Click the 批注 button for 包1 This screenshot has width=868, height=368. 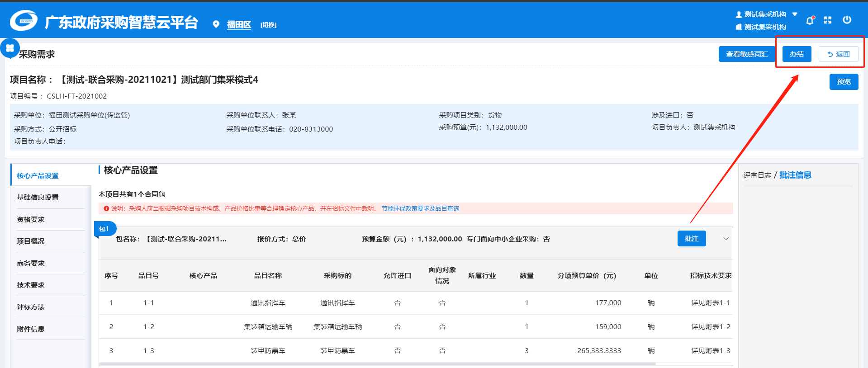pyautogui.click(x=691, y=239)
